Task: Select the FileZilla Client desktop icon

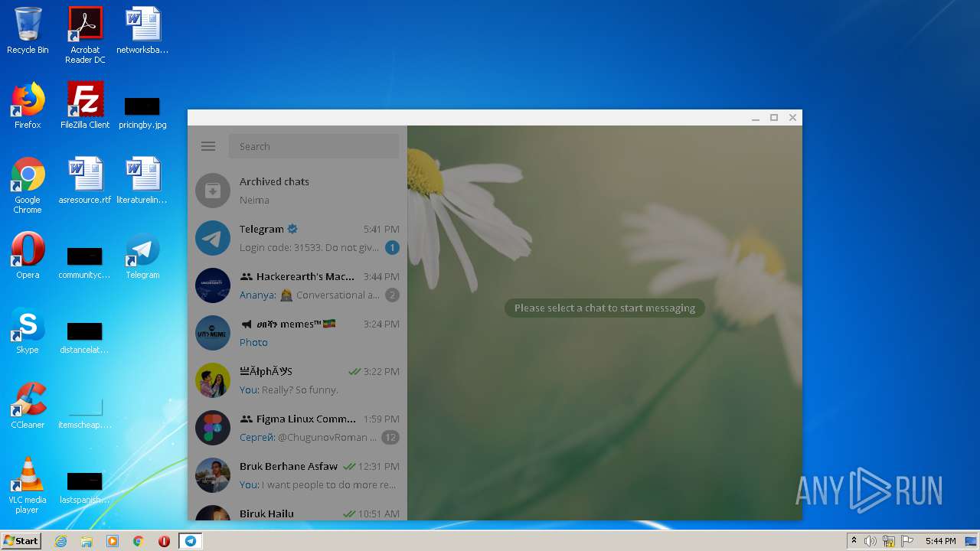Action: click(85, 106)
